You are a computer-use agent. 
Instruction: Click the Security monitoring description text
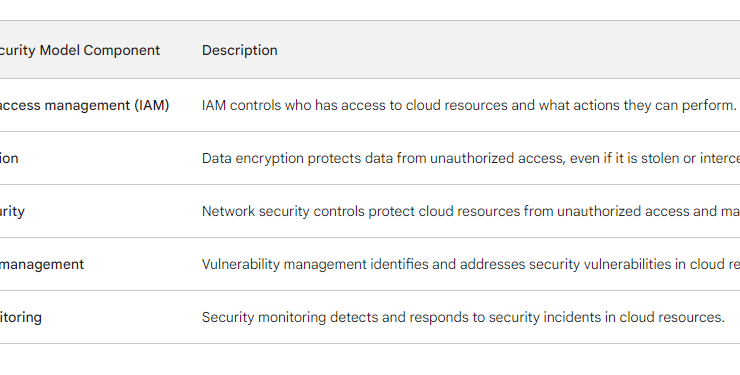click(463, 317)
